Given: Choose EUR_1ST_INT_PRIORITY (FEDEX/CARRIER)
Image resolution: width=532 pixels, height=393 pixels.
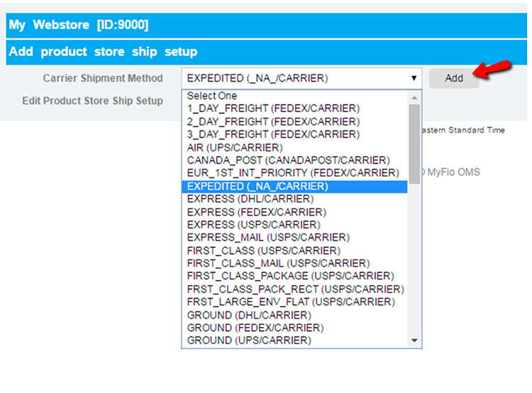Looking at the screenshot, I should coord(294,173).
